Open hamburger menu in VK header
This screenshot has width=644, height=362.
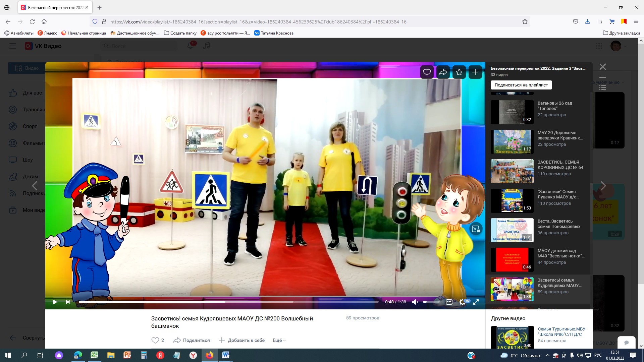coord(13,46)
